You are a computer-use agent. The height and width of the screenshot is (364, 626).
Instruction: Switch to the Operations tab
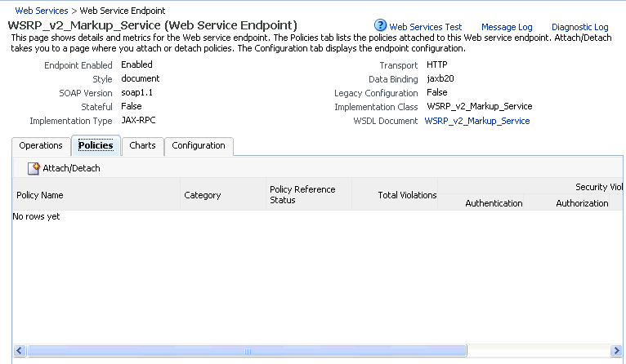tap(41, 145)
